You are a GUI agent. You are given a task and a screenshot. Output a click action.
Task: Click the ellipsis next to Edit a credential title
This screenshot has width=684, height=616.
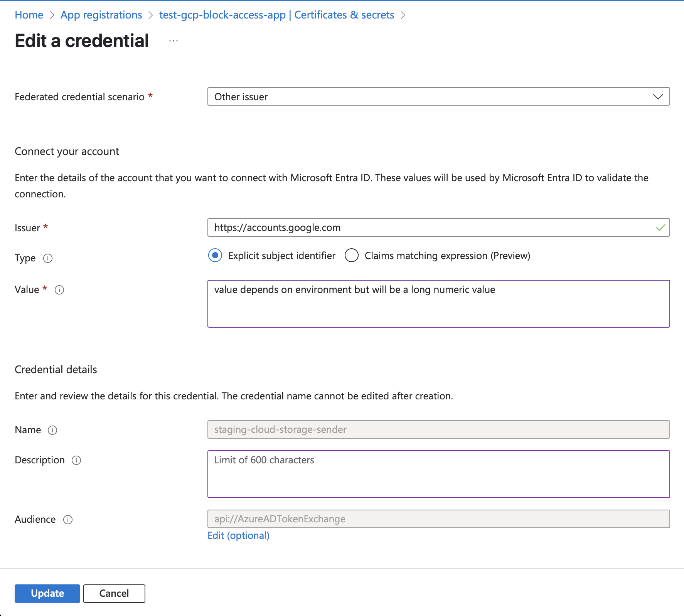coord(173,40)
